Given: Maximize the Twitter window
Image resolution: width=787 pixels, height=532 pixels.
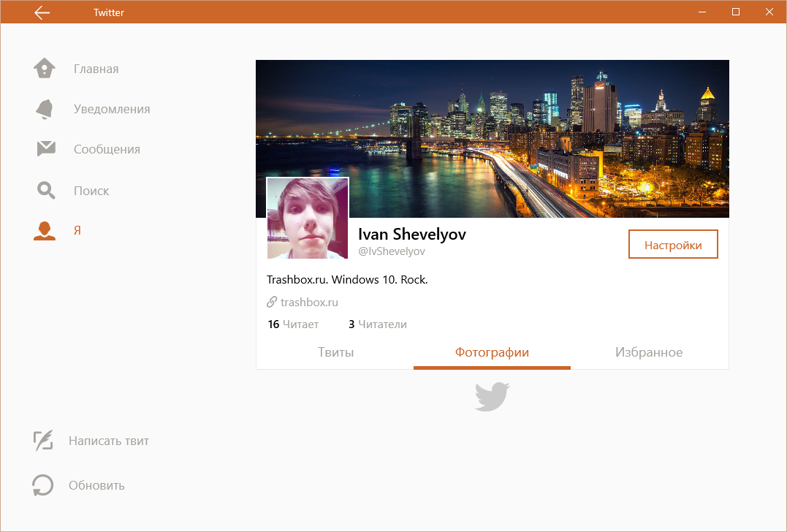Looking at the screenshot, I should [736, 12].
